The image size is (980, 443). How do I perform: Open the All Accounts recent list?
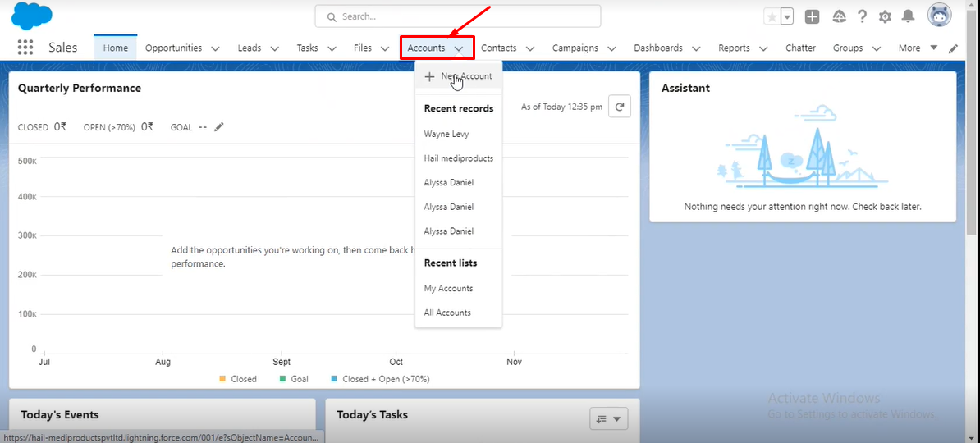pyautogui.click(x=447, y=313)
